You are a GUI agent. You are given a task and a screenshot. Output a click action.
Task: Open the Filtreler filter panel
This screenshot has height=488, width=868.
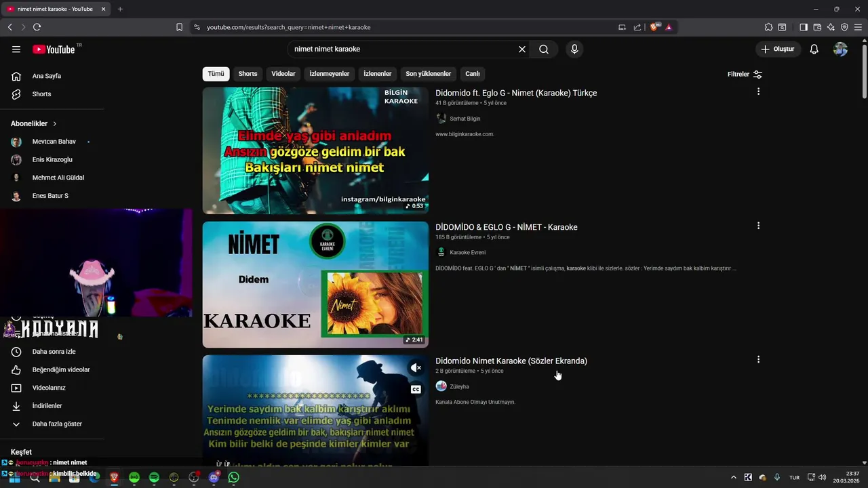click(x=745, y=74)
